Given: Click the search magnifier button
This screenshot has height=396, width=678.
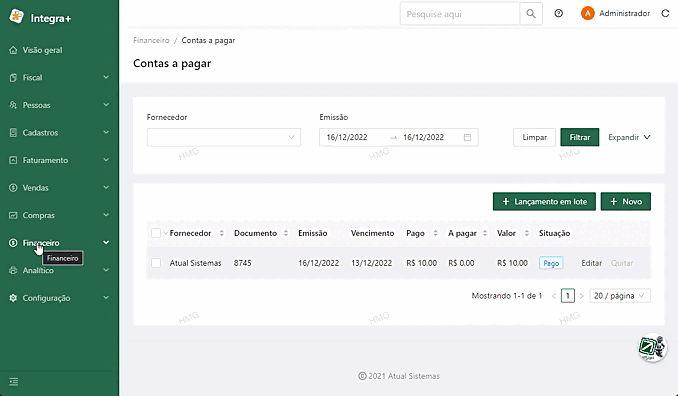Looking at the screenshot, I should 531,14.
